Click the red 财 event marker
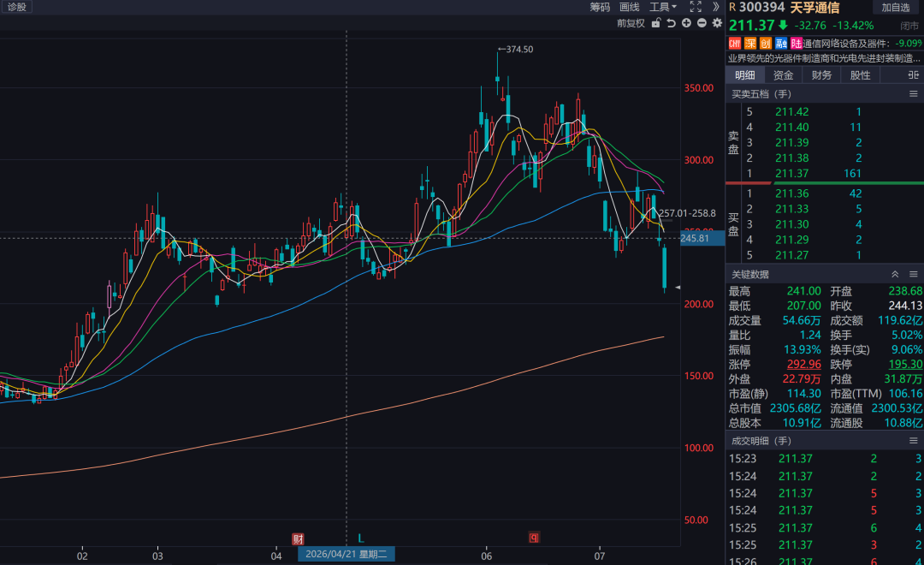Image resolution: width=924 pixels, height=565 pixels. click(299, 539)
